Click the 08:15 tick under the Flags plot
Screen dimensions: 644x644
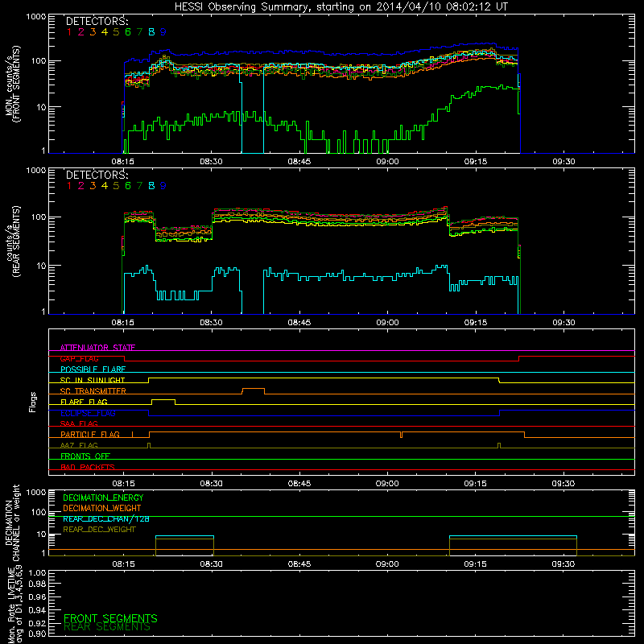[x=123, y=484]
